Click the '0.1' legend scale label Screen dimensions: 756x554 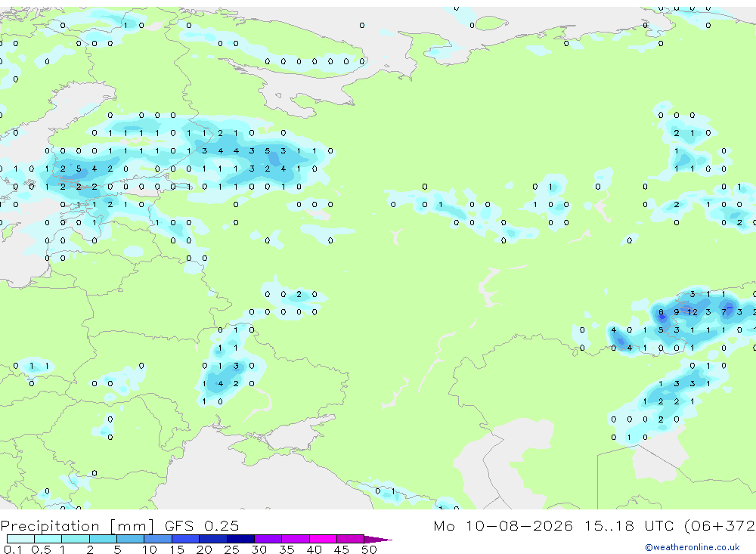click(x=13, y=549)
